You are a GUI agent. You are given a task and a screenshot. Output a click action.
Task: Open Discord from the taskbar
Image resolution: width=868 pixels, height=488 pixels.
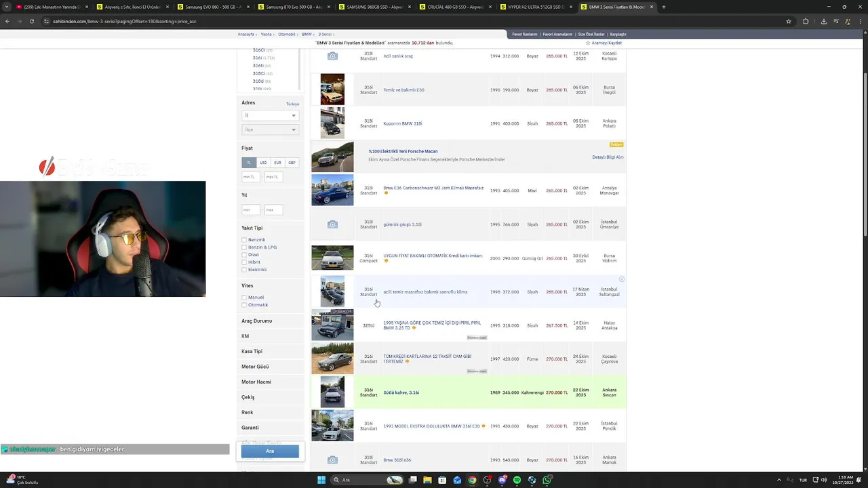(502, 480)
